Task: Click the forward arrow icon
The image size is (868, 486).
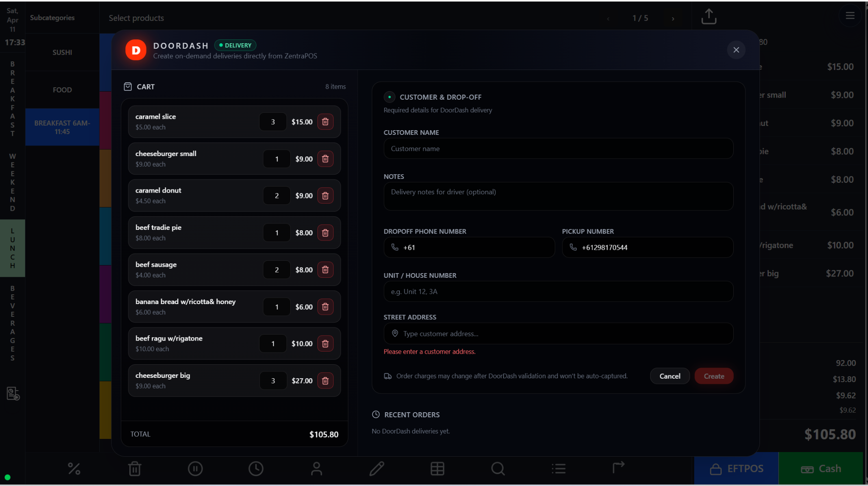Action: pos(619,467)
